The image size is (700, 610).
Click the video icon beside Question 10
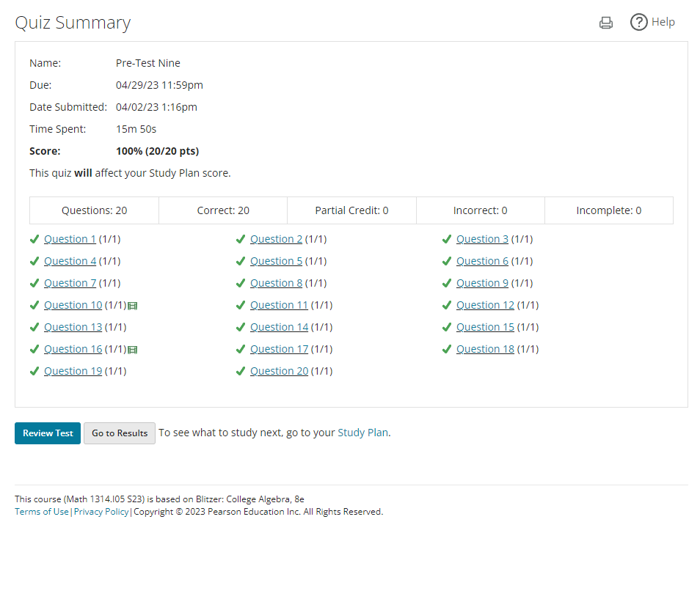133,306
